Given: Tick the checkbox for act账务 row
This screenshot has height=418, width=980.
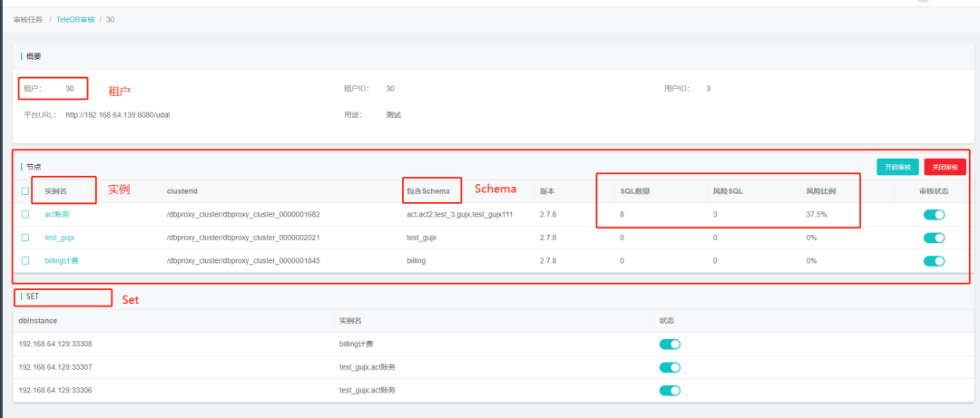Looking at the screenshot, I should [x=24, y=214].
